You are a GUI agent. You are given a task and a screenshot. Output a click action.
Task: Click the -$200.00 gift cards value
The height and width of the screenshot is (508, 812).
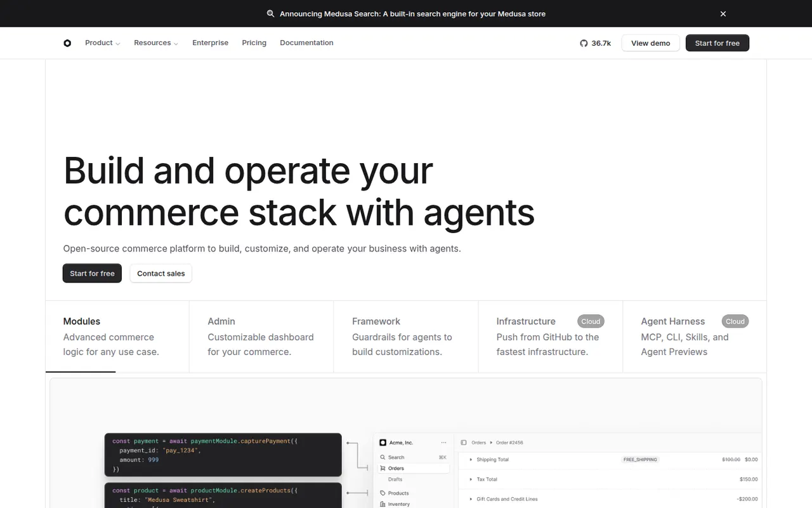[x=747, y=499]
